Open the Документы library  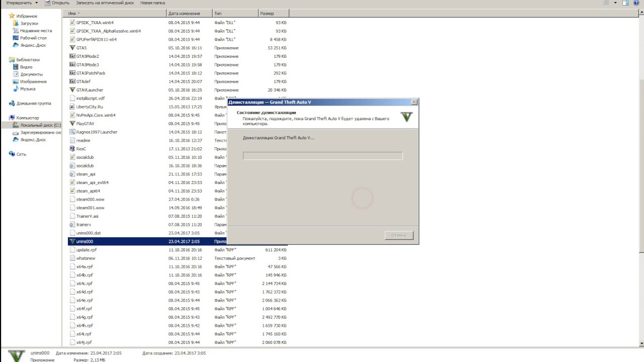31,74
